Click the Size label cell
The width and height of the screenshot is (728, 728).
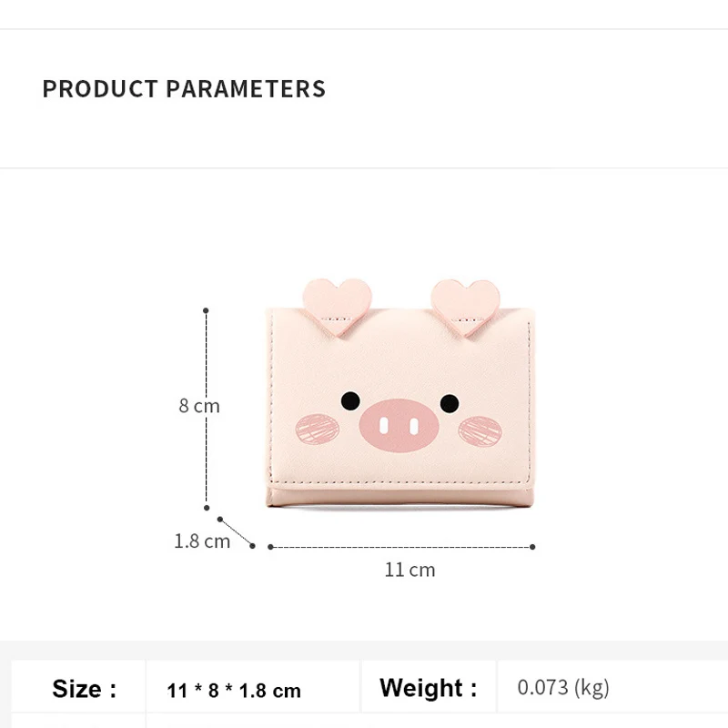(x=84, y=689)
